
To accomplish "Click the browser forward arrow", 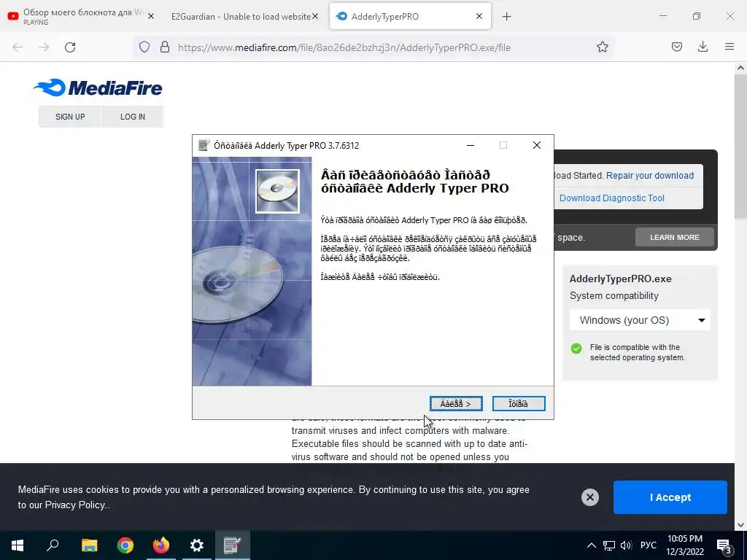I will 44,47.
